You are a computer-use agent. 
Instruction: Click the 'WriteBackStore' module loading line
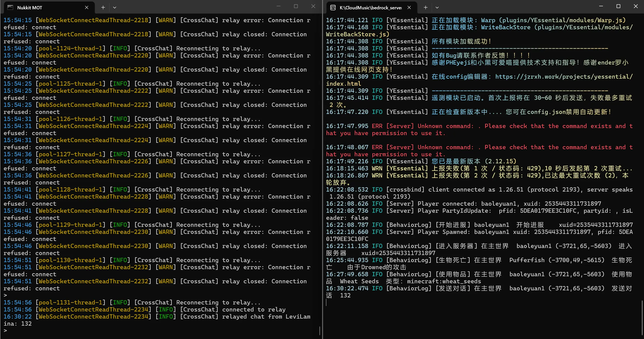[x=479, y=31]
